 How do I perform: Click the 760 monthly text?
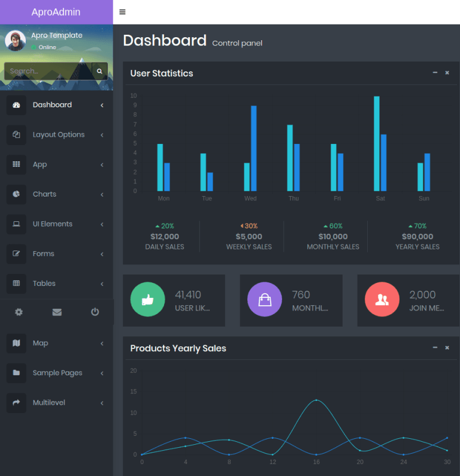pos(301,295)
